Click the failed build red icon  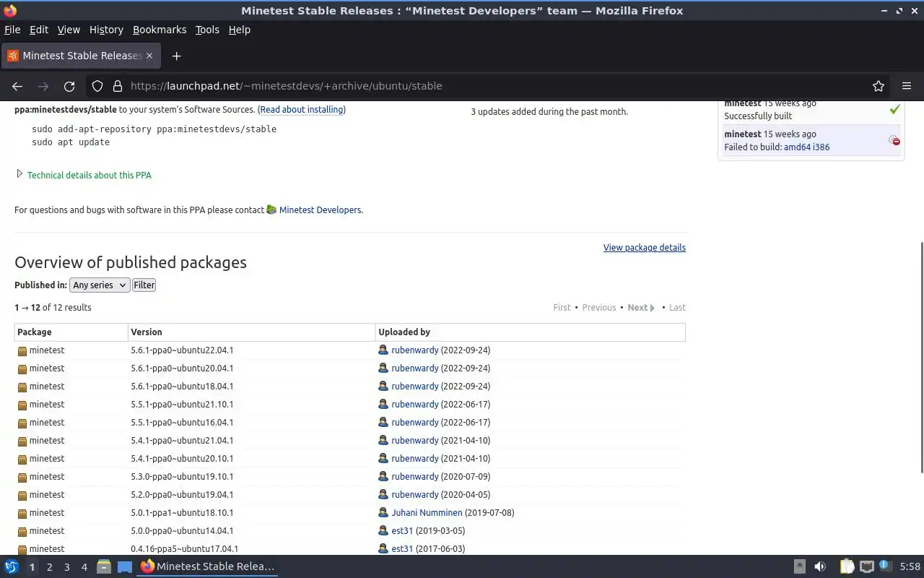894,140
